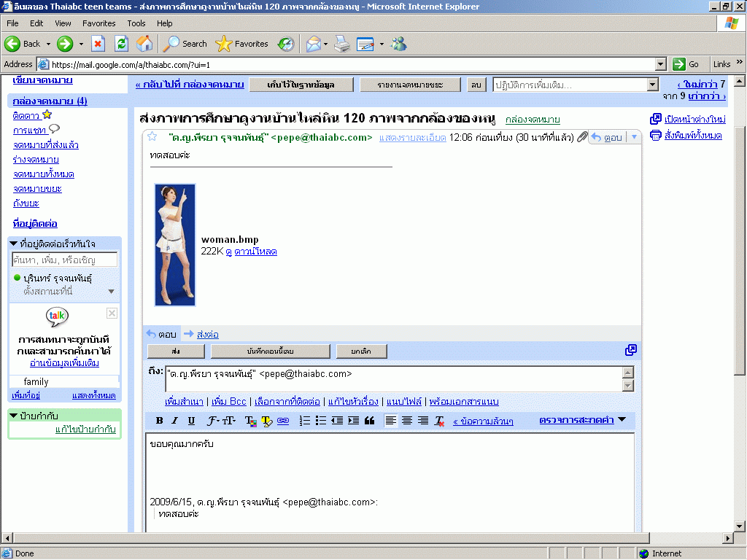747x560 pixels.
Task: Click the woman.bmp attachment thumbnail
Action: tap(175, 245)
